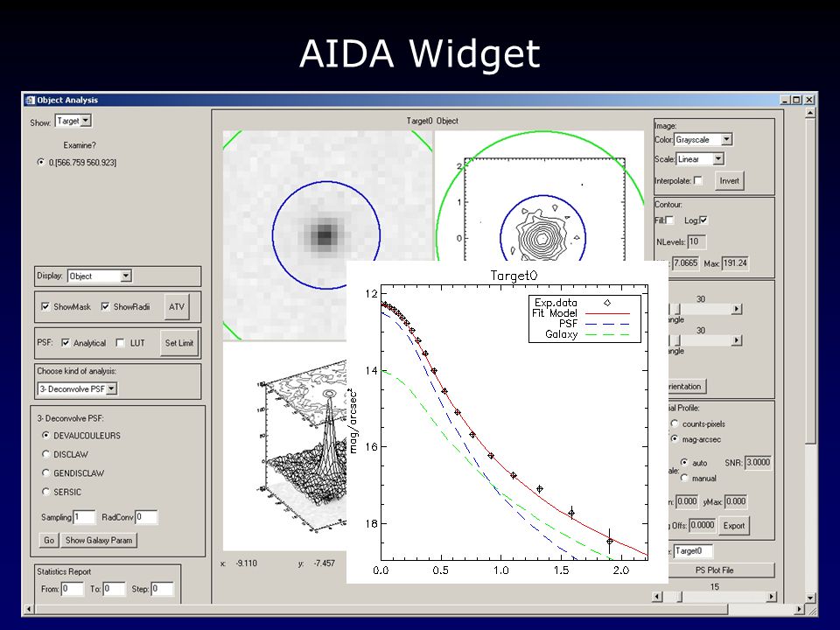Click the Statistics Step field
Viewport: 840px width, 630px height.
click(x=163, y=589)
